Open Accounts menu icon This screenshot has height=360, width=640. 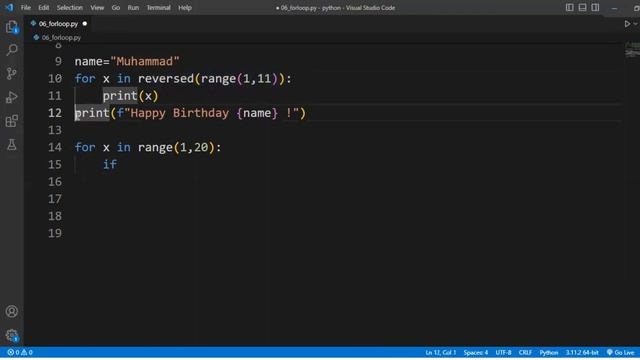12,311
